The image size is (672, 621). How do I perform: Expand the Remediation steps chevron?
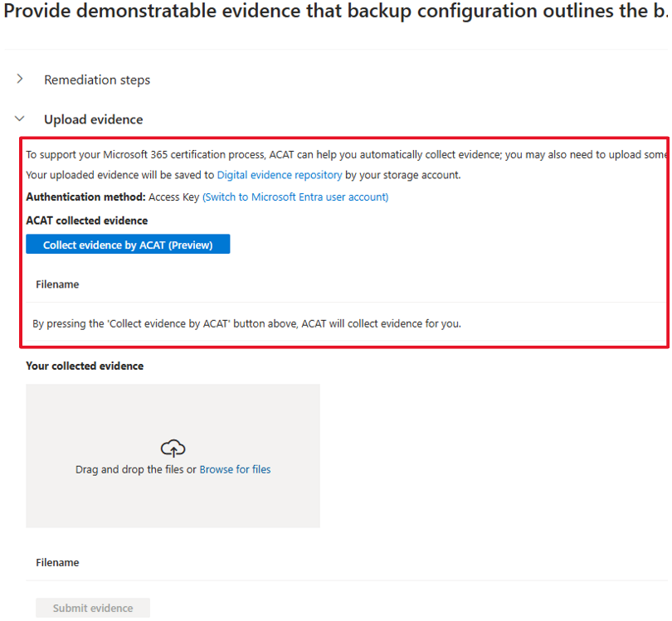[20, 79]
